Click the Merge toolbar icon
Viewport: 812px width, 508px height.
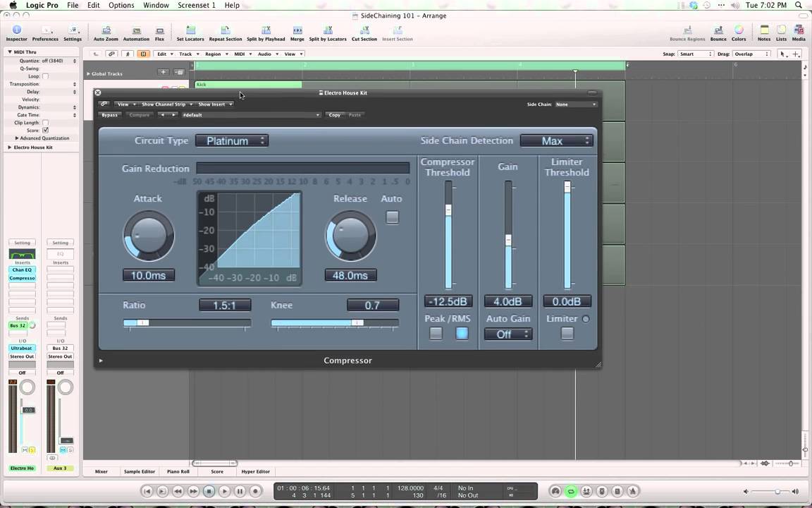point(297,33)
